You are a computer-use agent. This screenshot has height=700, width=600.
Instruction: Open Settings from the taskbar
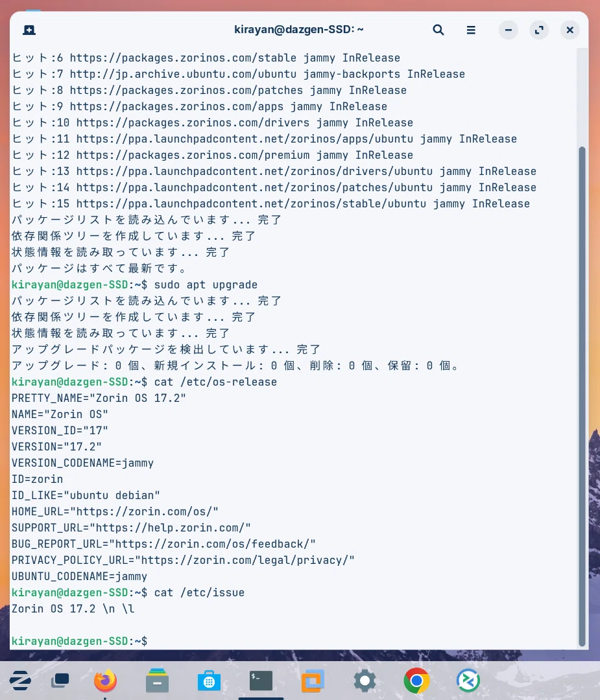[365, 681]
